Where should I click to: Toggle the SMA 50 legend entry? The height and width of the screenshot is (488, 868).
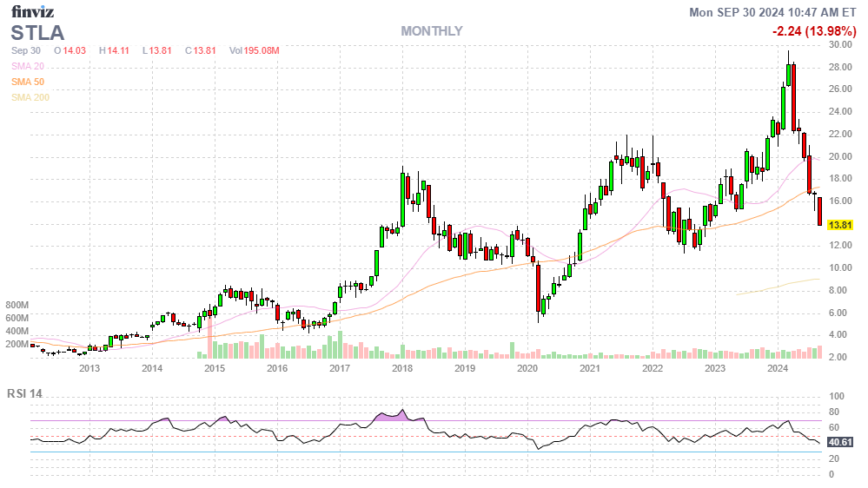(28, 82)
